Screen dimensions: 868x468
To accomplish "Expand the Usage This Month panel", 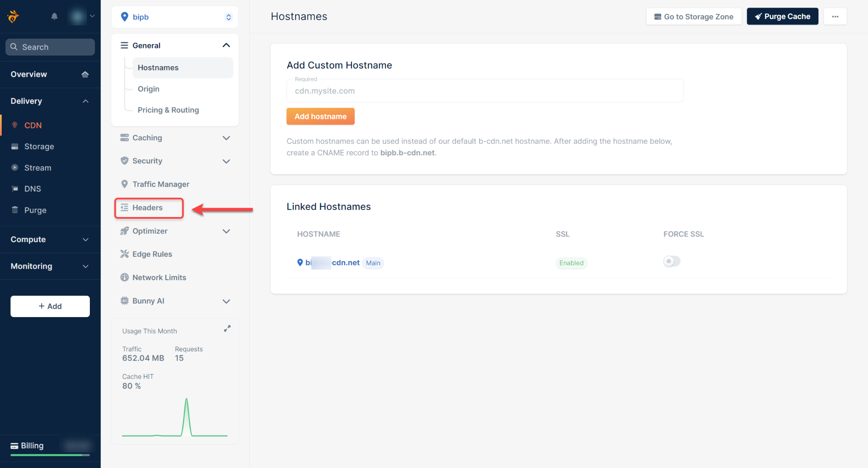I will (227, 329).
